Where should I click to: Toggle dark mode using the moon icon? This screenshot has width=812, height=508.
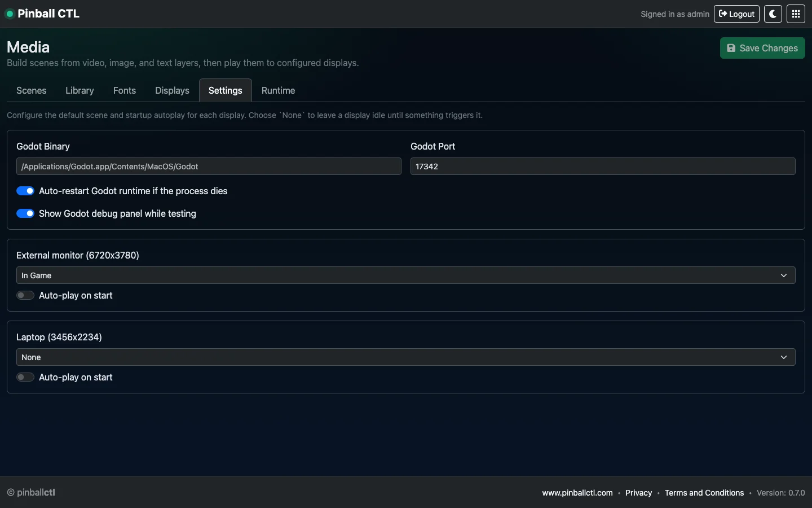[x=773, y=14]
